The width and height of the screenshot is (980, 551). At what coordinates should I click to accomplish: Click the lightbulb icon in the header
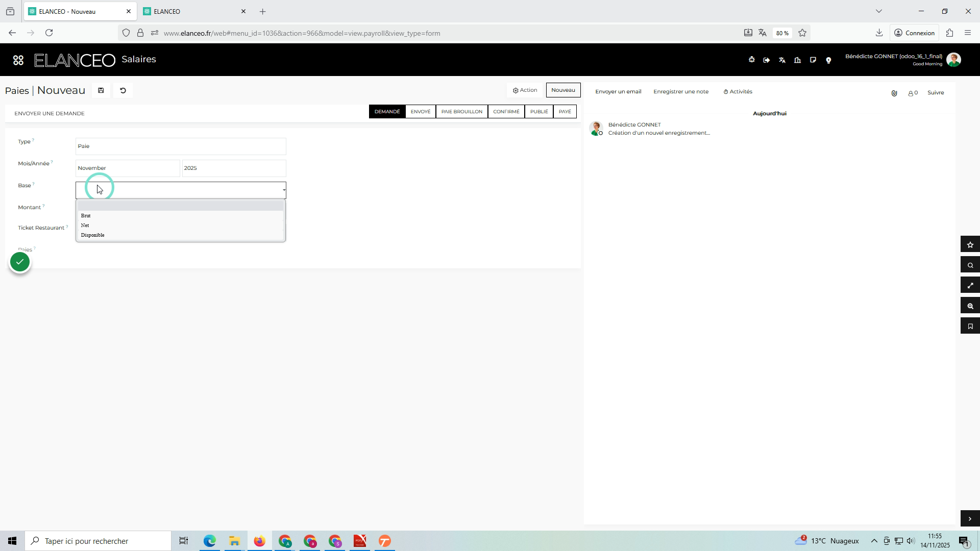point(828,60)
